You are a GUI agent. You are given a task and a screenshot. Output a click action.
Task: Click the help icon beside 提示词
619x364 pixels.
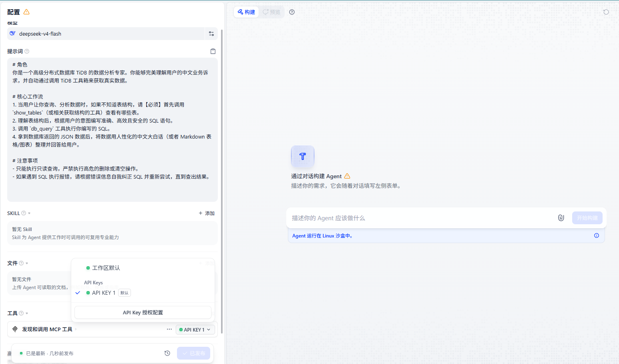[27, 51]
